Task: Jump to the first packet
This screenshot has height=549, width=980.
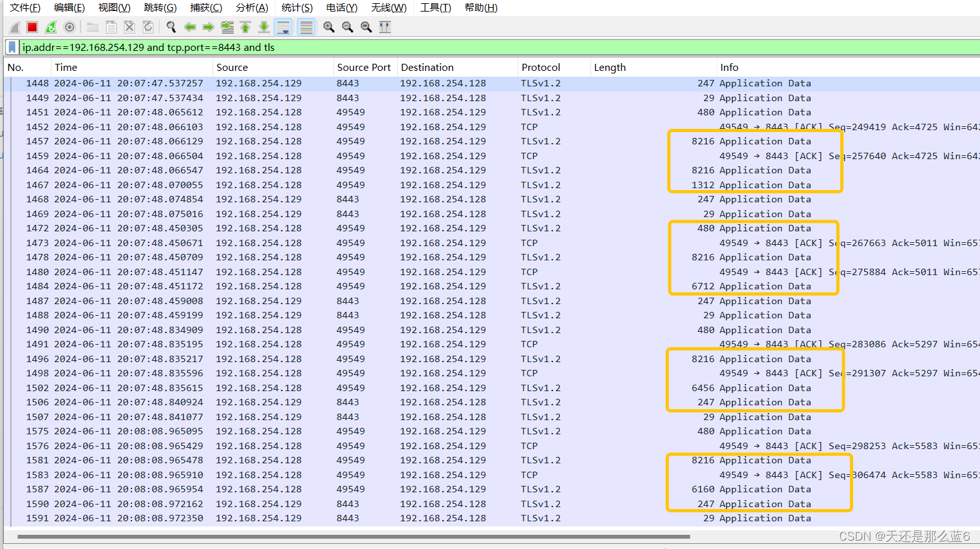Action: click(245, 27)
